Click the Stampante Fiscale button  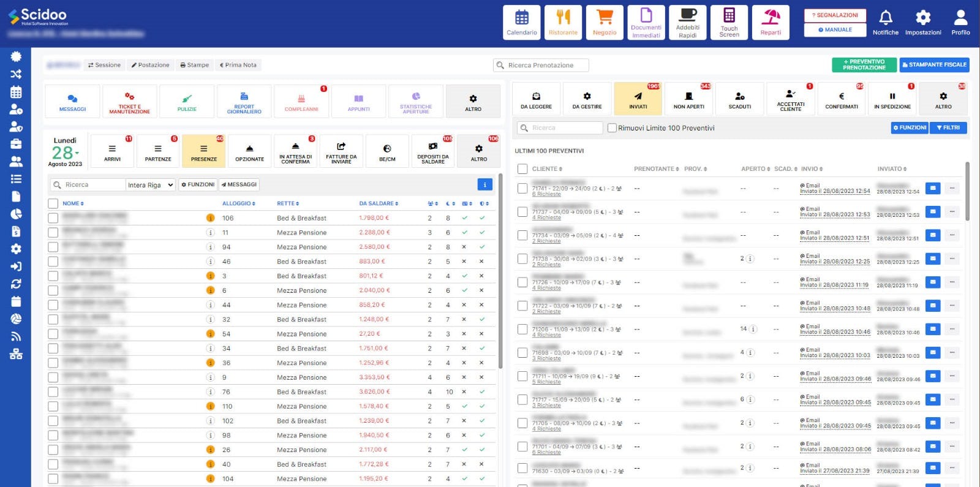(x=934, y=65)
